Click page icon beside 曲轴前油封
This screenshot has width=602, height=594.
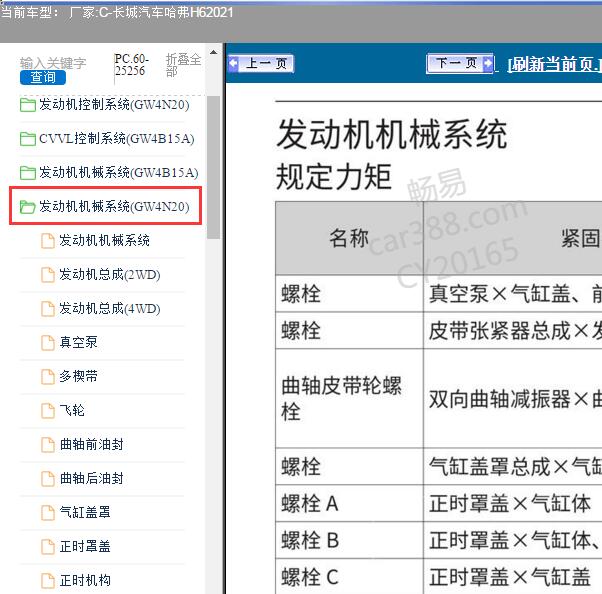pyautogui.click(x=48, y=445)
